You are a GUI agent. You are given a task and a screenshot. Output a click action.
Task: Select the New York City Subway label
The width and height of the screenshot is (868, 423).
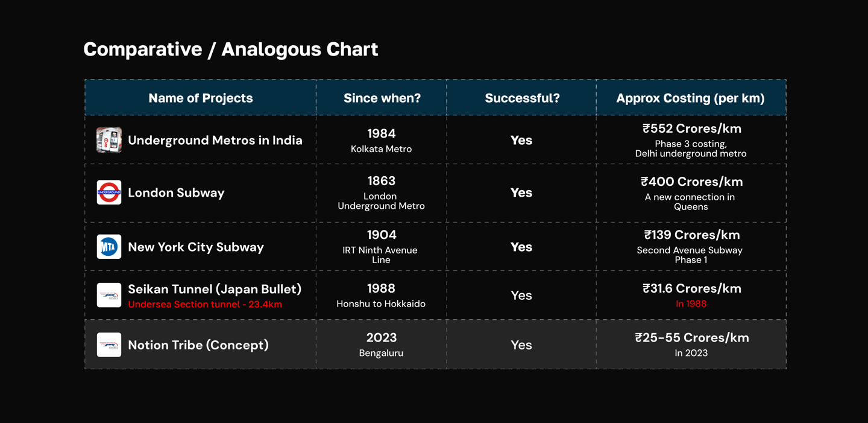pos(196,247)
